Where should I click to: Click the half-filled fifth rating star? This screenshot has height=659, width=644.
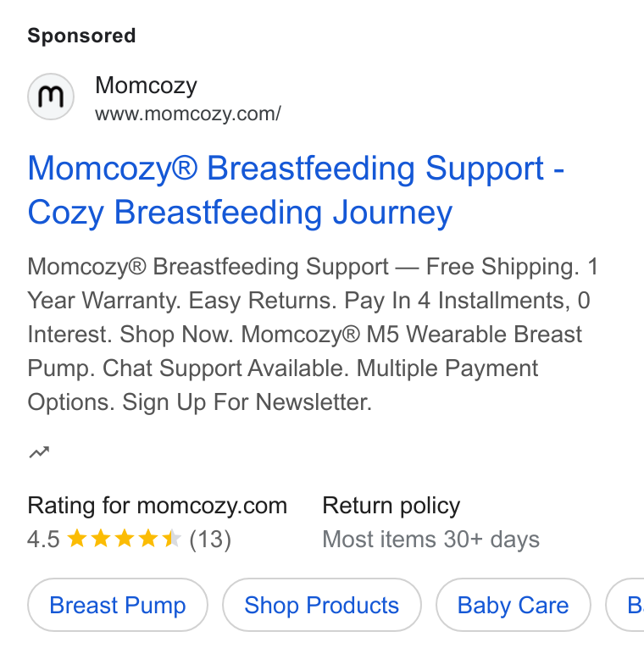coord(171,539)
